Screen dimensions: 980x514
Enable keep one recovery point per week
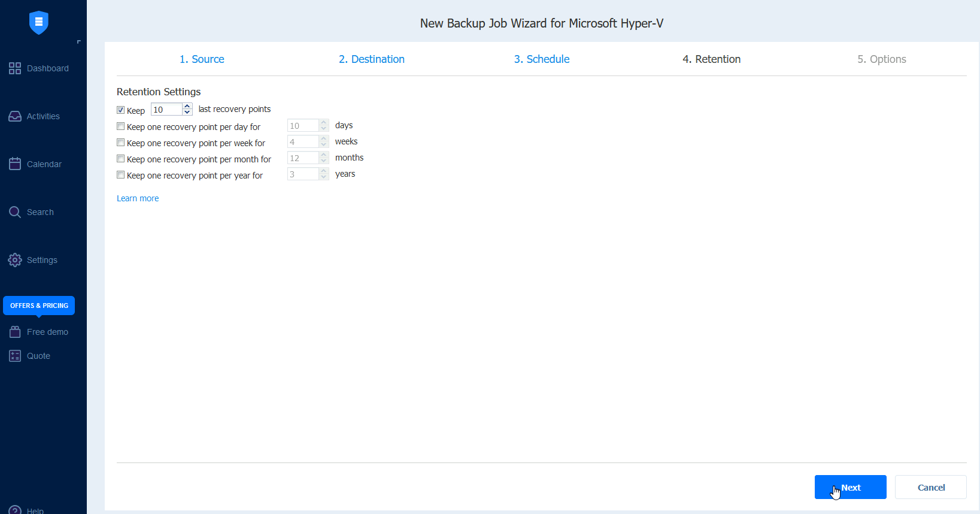[x=121, y=143]
